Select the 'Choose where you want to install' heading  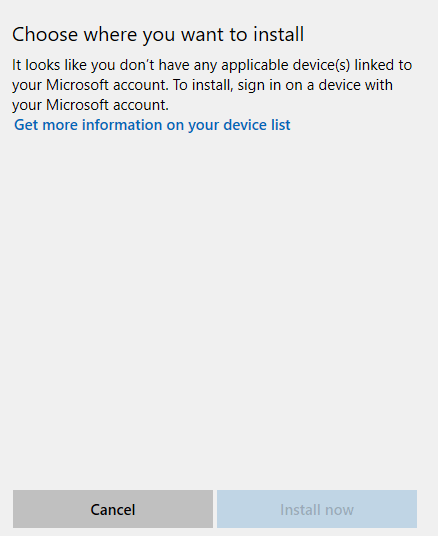[x=158, y=35]
